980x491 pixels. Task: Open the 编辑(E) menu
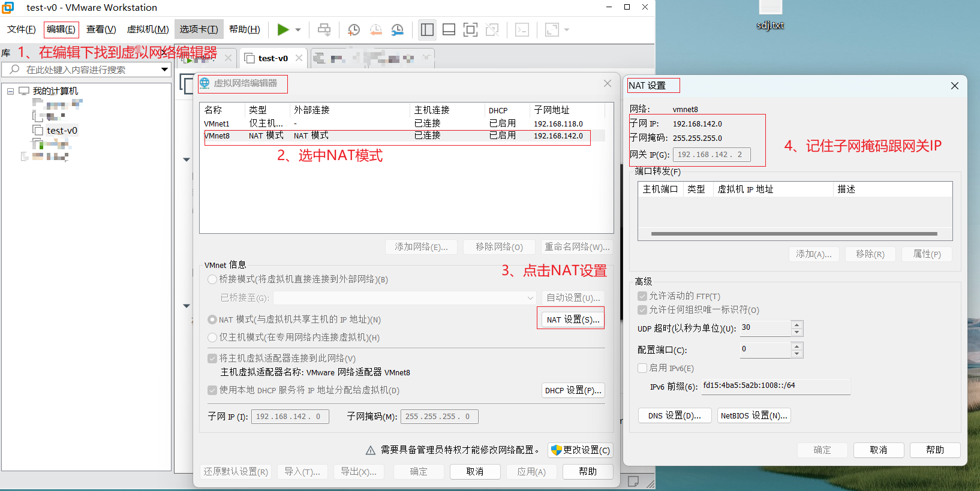[x=61, y=29]
